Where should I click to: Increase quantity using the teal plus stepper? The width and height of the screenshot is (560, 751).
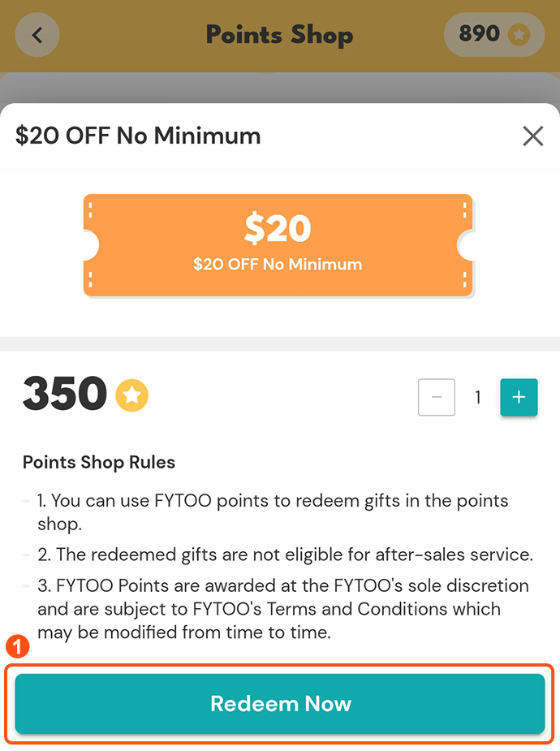519,397
